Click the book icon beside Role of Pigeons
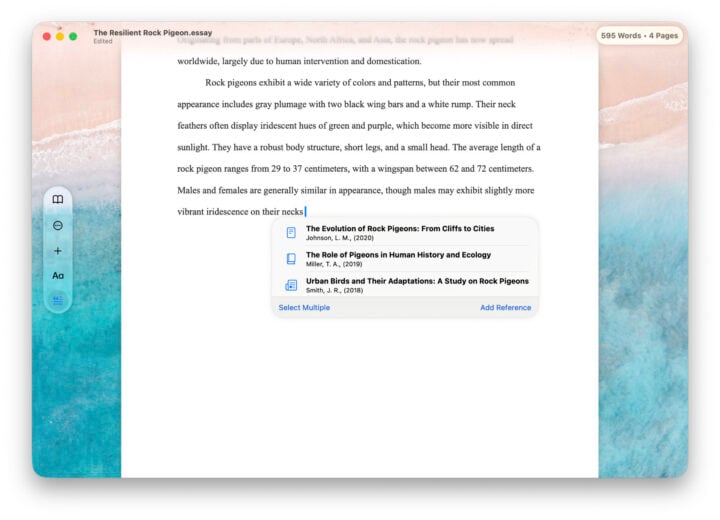The width and height of the screenshot is (720, 520). point(291,259)
